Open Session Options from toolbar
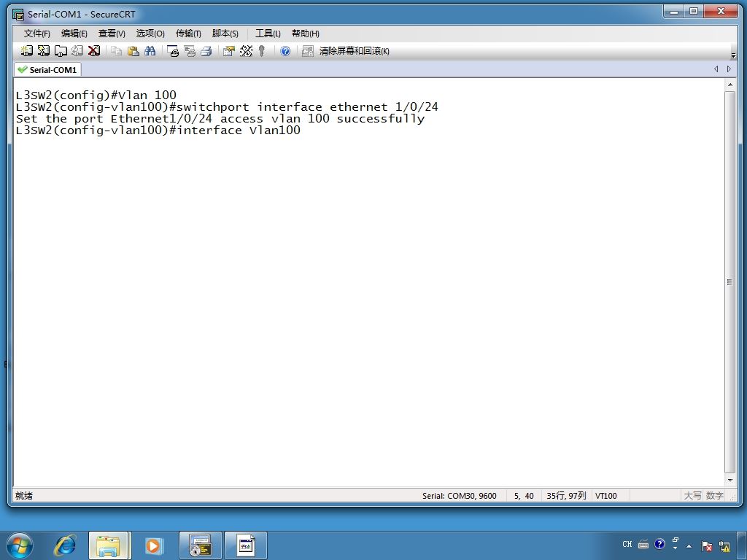 click(229, 51)
